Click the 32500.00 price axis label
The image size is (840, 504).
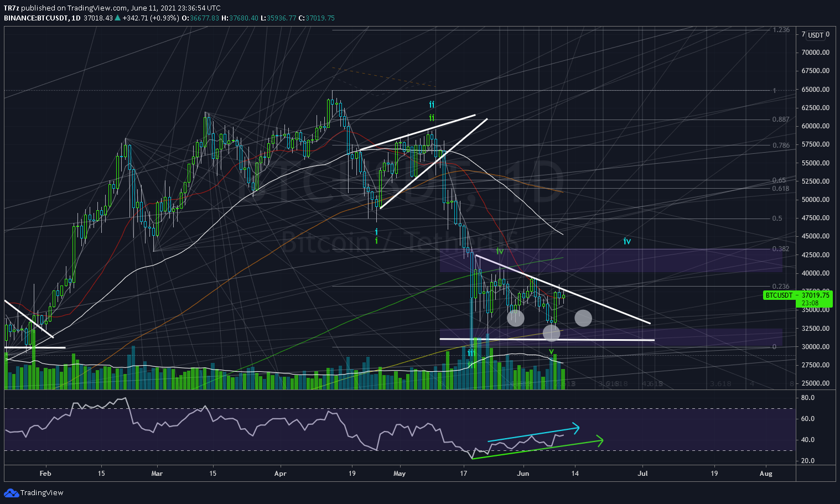point(815,329)
